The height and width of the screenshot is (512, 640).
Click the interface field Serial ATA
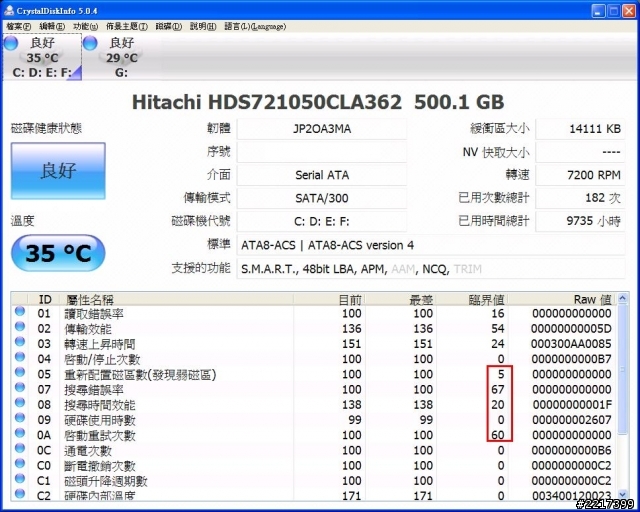coord(322,175)
